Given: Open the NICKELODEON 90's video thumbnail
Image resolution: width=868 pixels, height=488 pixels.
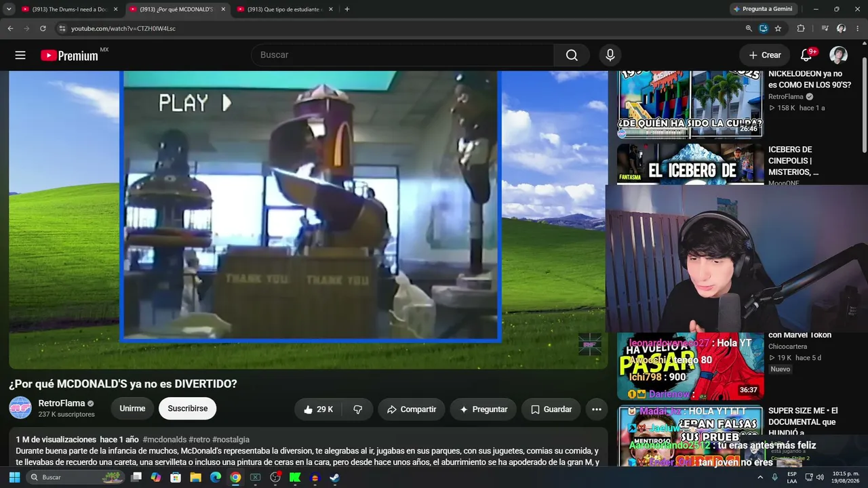Looking at the screenshot, I should (690, 103).
